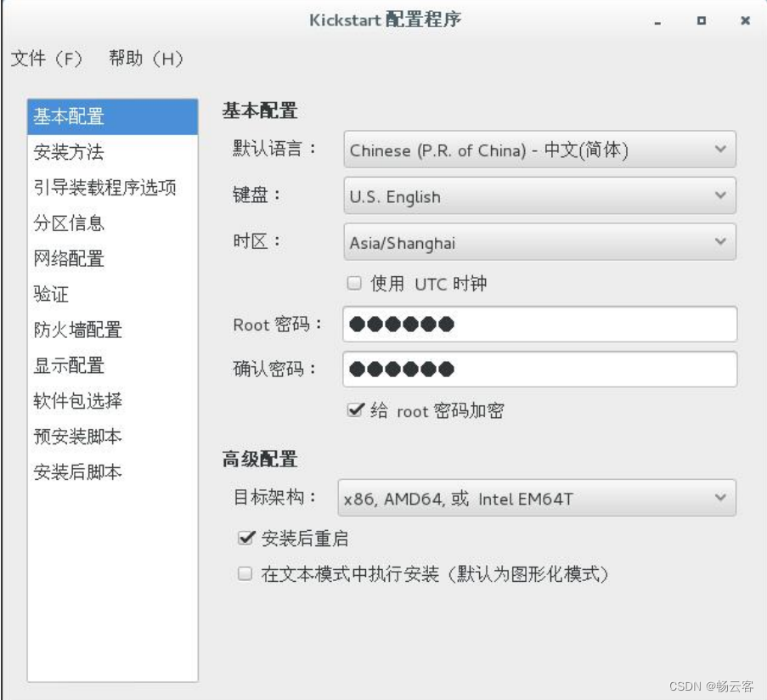Viewport: 767px width, 700px height.
Task: Expand the 键盘 U.S. English dropdown
Action: point(539,195)
